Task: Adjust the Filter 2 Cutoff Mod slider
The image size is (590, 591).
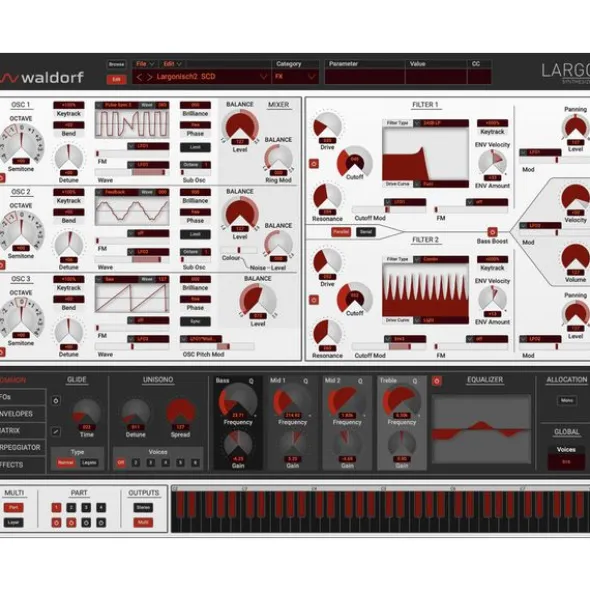Action: [x=389, y=346]
